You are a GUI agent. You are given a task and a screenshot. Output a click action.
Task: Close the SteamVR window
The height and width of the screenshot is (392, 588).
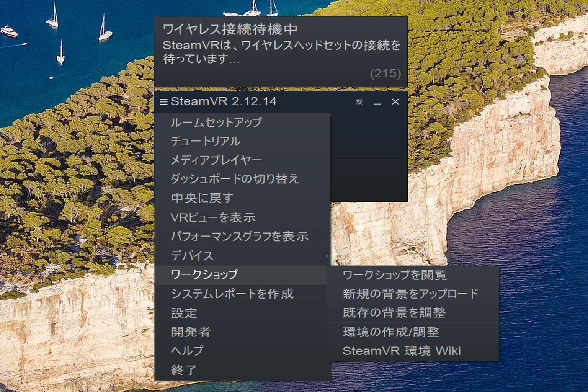pyautogui.click(x=395, y=102)
